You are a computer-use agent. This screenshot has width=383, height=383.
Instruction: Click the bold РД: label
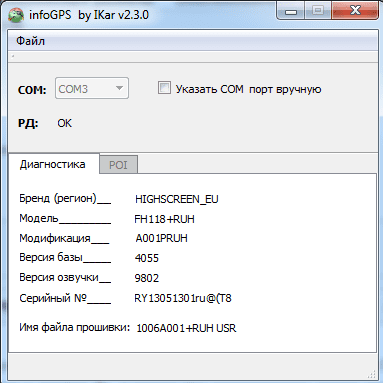point(28,123)
